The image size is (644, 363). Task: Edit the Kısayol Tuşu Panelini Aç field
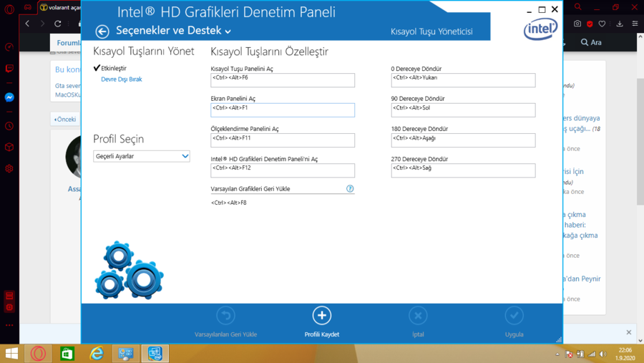point(283,80)
